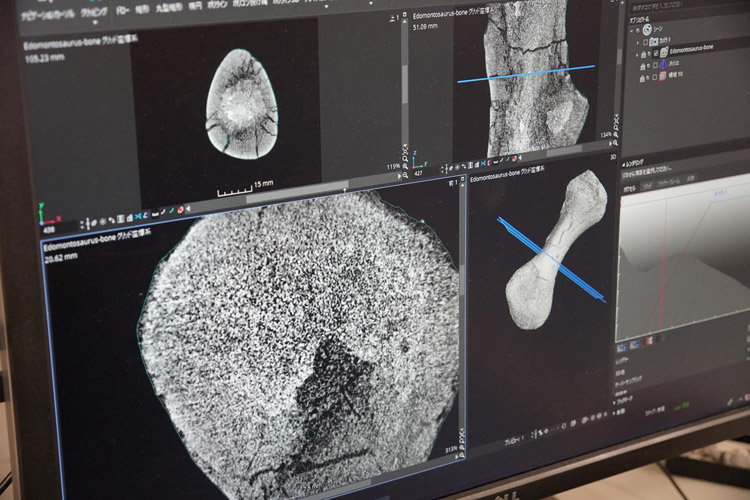Click the purple mesh icon in the scene tree
This screenshot has width=750, height=500.
point(663,64)
